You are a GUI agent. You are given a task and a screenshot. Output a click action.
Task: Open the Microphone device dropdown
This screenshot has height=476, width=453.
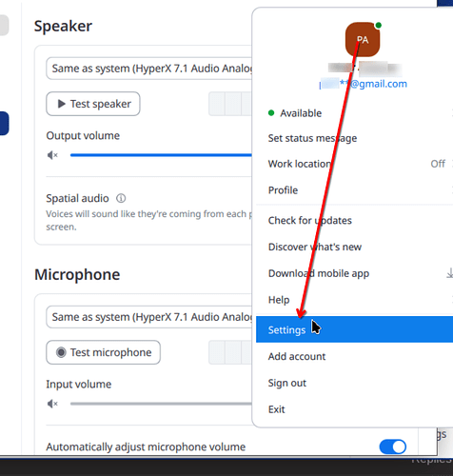click(x=149, y=317)
